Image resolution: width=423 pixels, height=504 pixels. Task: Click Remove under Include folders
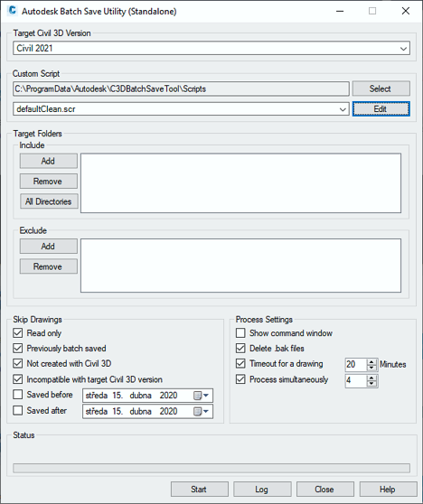[49, 182]
